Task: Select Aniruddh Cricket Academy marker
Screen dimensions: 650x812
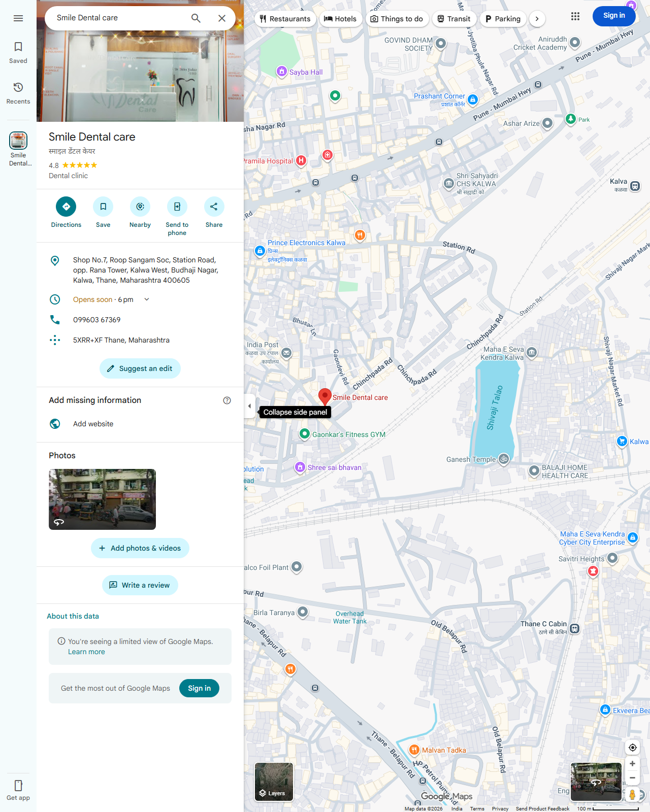Action: point(575,43)
